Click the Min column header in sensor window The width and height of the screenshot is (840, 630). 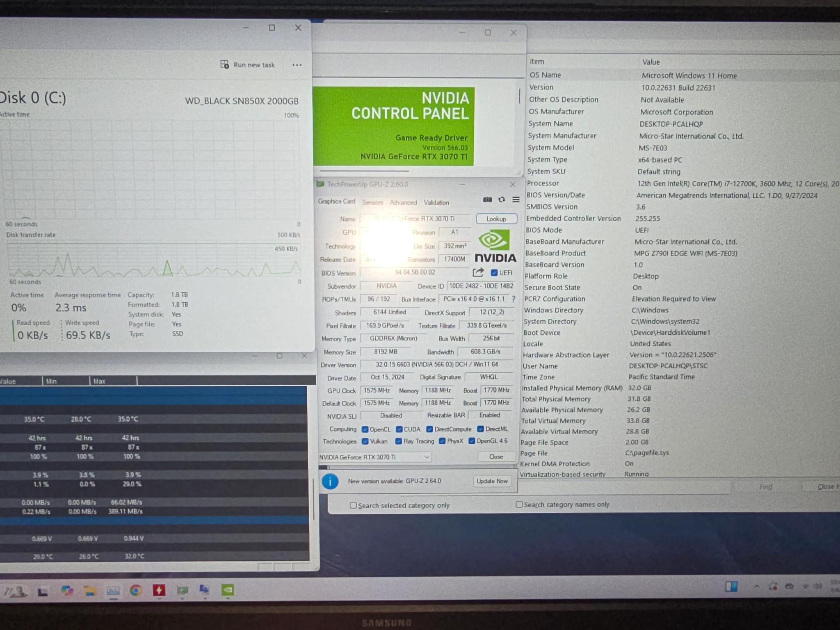(x=66, y=381)
